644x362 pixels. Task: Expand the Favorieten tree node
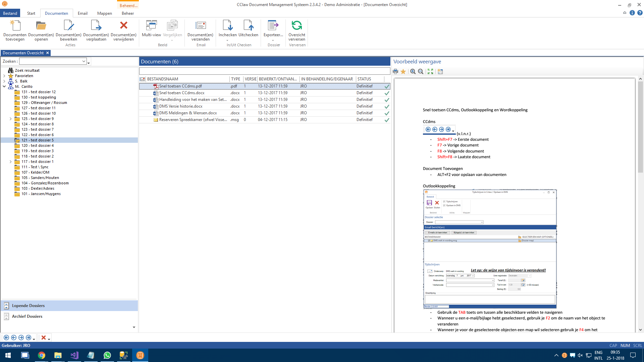point(4,76)
